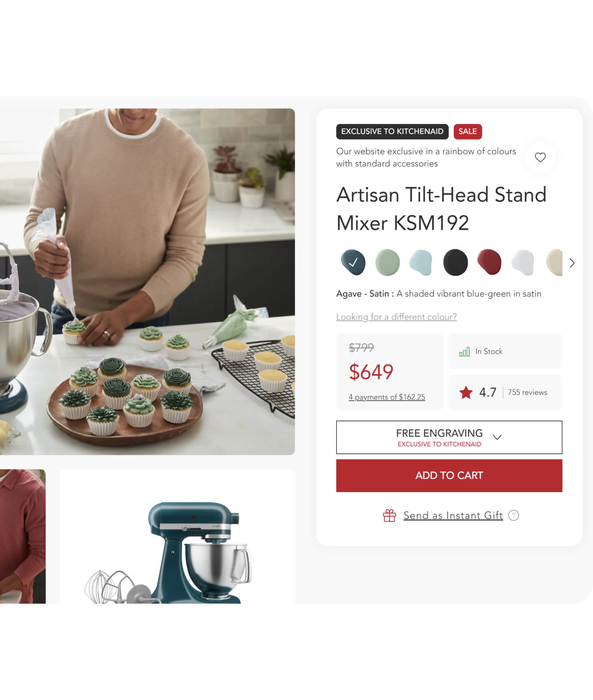Click Send as Instant Gift link
Screen dimensions: 593x700
point(453,516)
